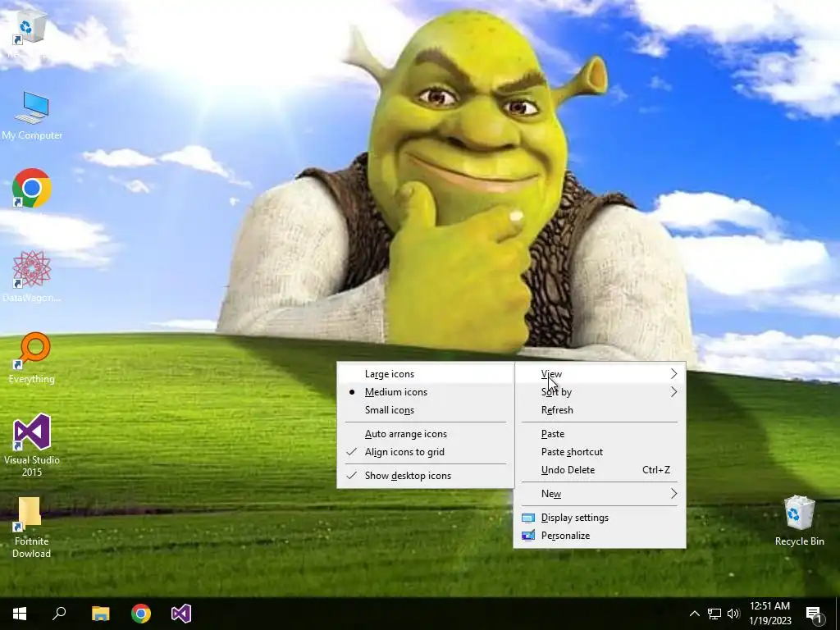Open the volume speaker tray icon
The image size is (840, 630).
pos(733,614)
